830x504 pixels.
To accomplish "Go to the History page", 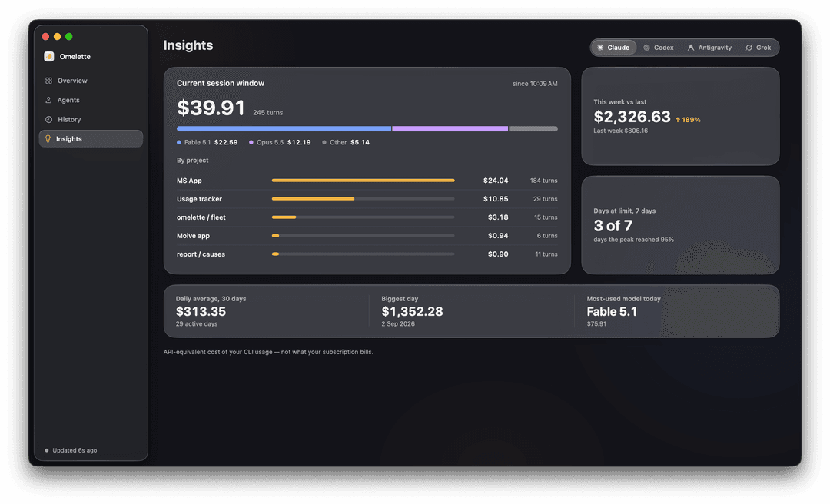I will [91, 120].
